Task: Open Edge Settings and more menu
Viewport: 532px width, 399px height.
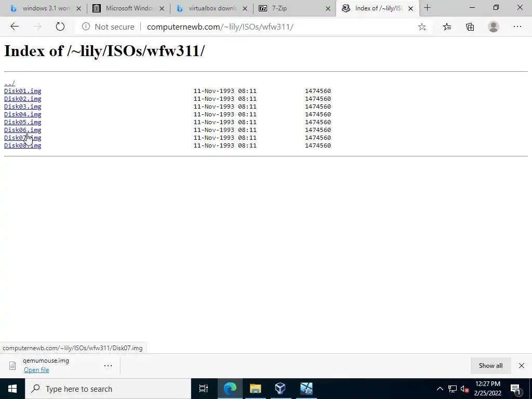Action: [x=517, y=26]
